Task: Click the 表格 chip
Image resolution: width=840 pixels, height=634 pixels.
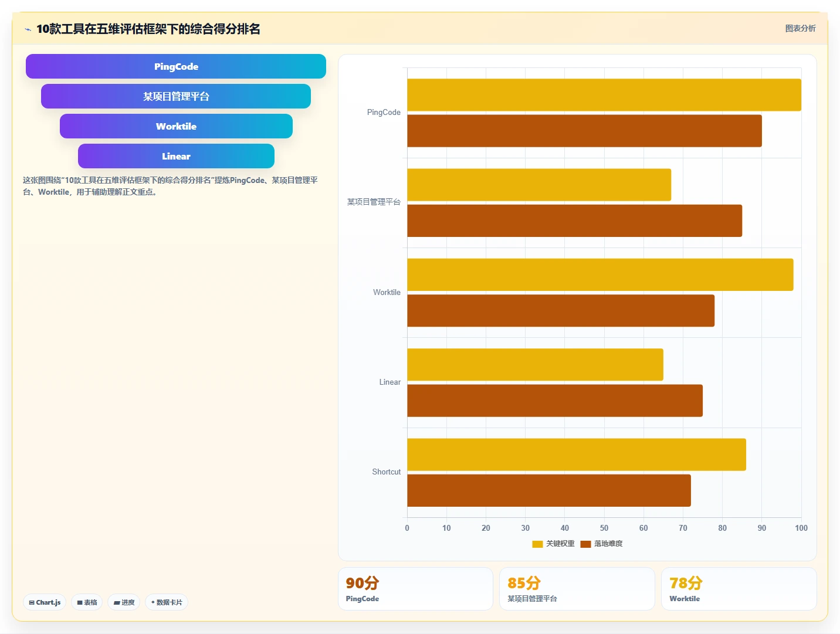Action: (x=87, y=602)
